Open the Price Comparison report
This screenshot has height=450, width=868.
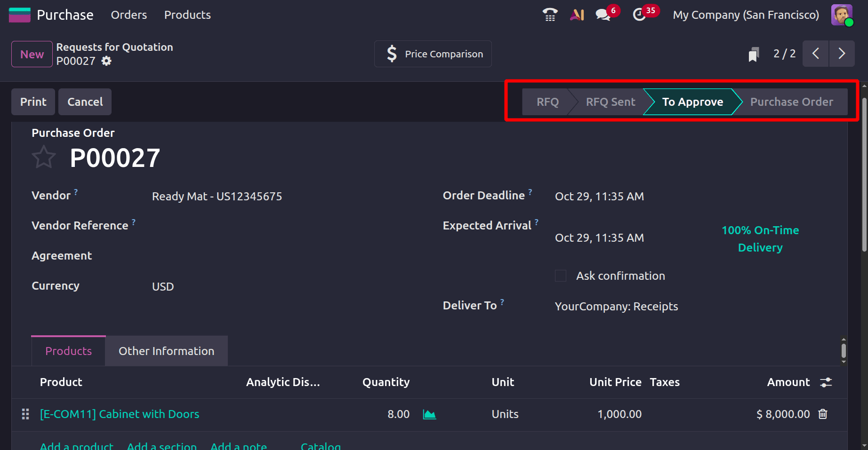point(433,54)
